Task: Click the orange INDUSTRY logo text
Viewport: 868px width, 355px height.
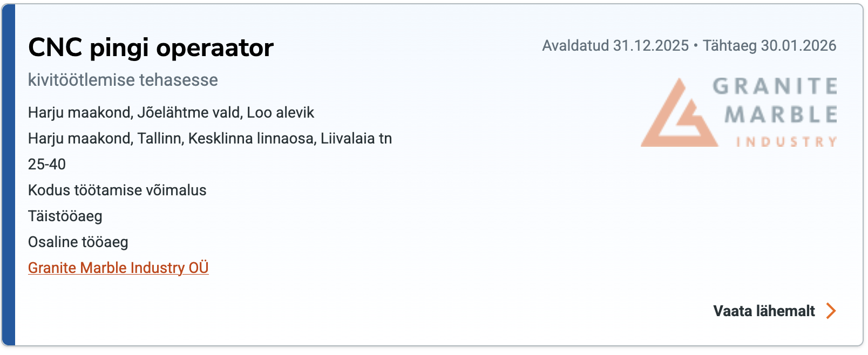Action: 786,142
